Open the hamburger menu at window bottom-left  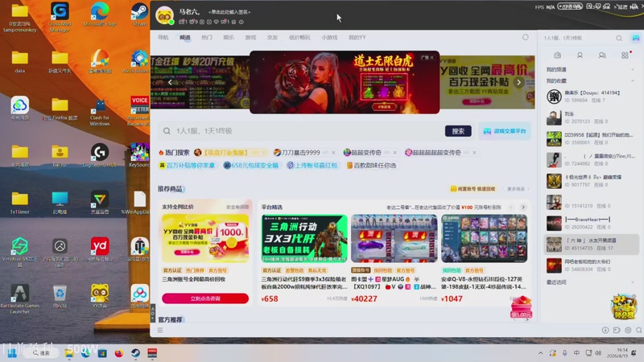[160, 330]
